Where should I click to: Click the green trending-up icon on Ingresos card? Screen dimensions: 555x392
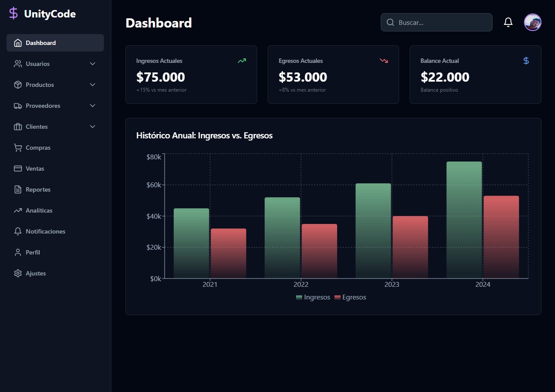click(x=241, y=61)
